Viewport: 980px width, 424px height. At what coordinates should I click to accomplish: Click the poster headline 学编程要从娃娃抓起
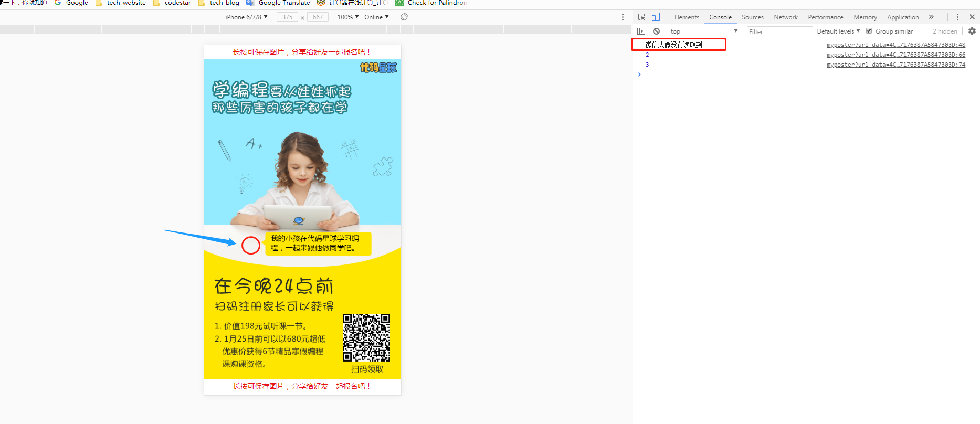pyautogui.click(x=281, y=90)
